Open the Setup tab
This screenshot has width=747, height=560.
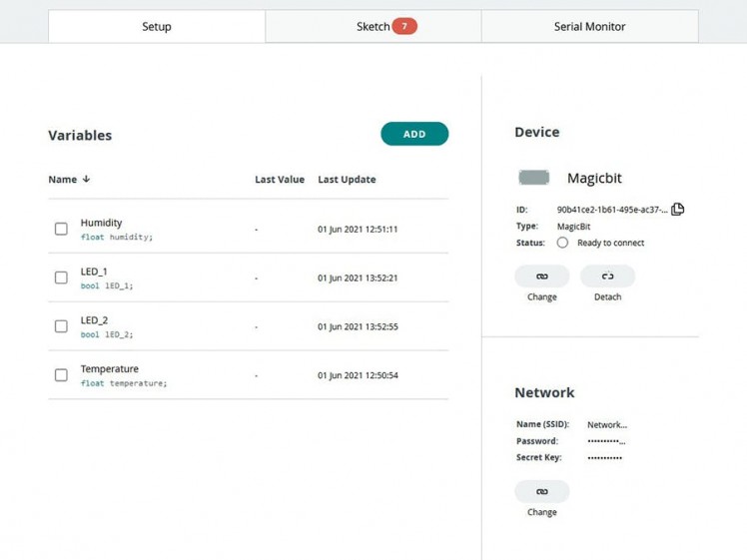[x=157, y=27]
